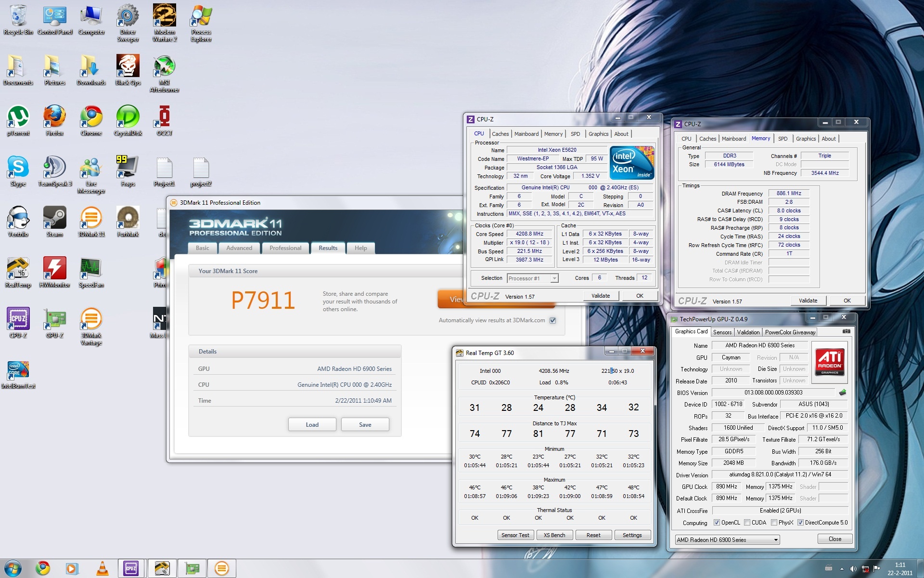
Task: Launch Driver Sweeper shortcut
Action: pyautogui.click(x=128, y=23)
